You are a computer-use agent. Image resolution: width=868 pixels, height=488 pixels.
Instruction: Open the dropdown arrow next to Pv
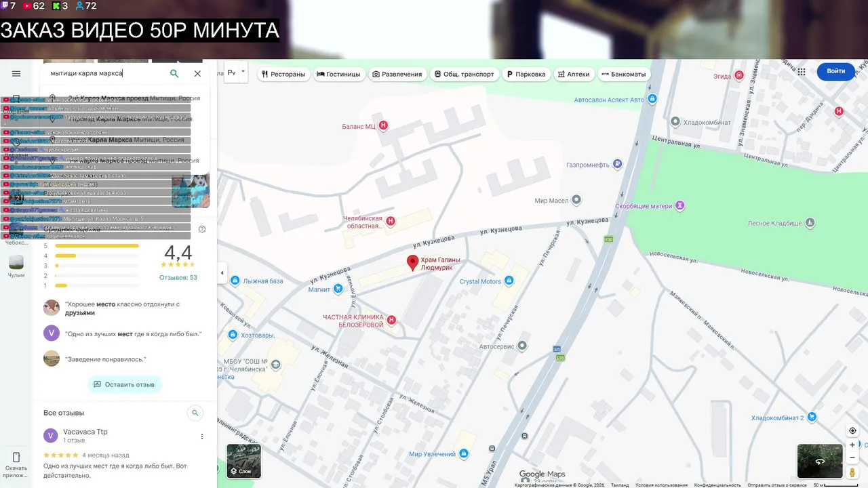[x=243, y=71]
